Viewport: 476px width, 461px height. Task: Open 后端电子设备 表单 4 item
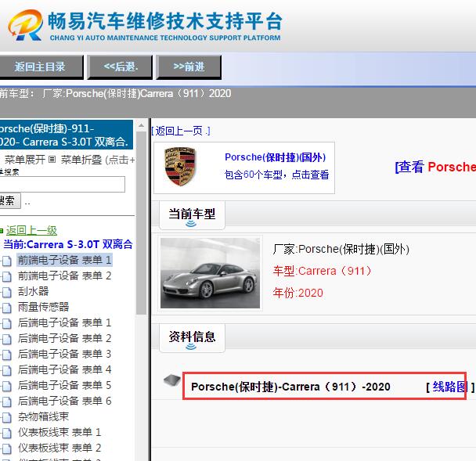coord(64,369)
